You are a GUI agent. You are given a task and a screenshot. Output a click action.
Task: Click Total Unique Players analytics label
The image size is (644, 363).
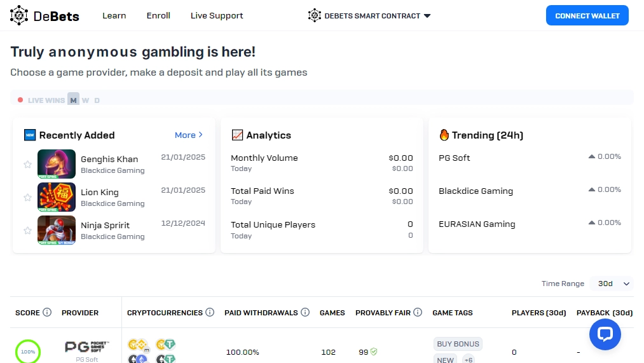click(273, 224)
